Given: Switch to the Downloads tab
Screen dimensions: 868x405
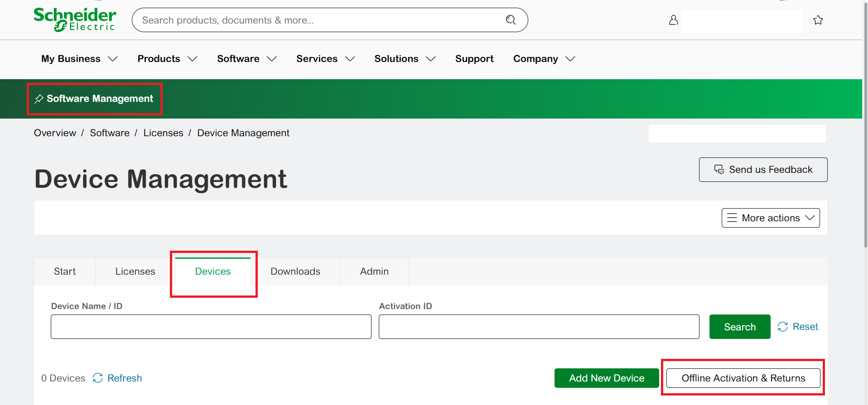Looking at the screenshot, I should [295, 272].
